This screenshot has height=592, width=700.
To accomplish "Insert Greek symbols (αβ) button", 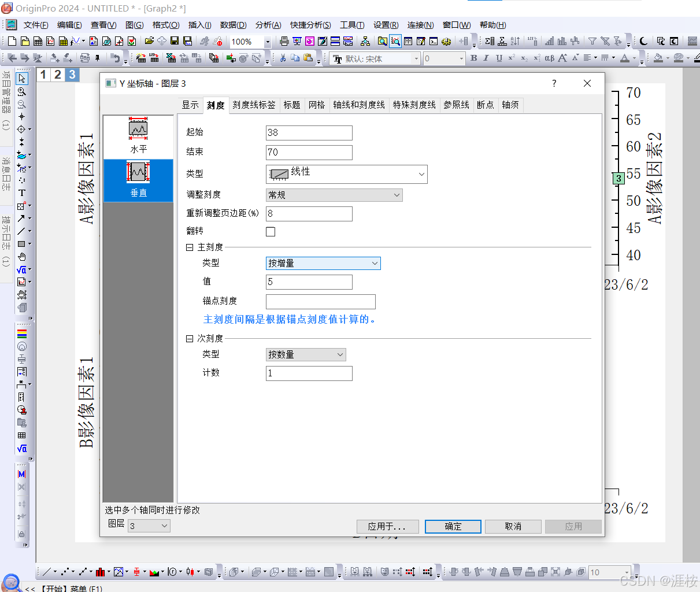I will [549, 58].
